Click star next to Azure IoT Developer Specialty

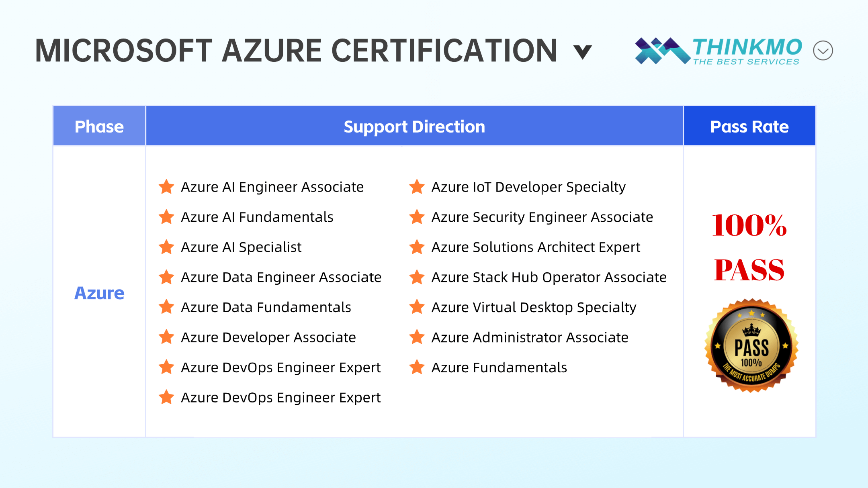[417, 187]
